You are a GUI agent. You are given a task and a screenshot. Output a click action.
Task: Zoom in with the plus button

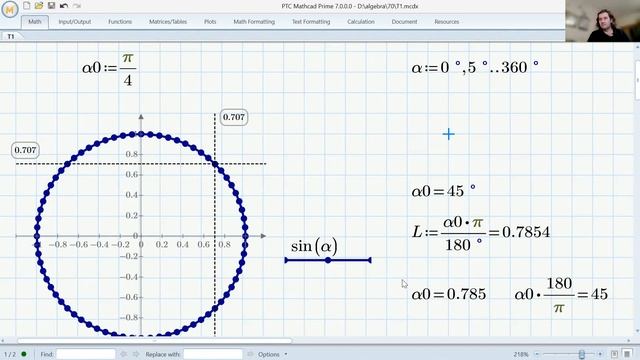(600, 354)
